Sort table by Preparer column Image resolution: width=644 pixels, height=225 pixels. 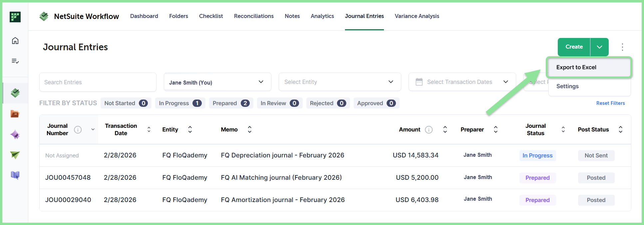click(x=495, y=129)
